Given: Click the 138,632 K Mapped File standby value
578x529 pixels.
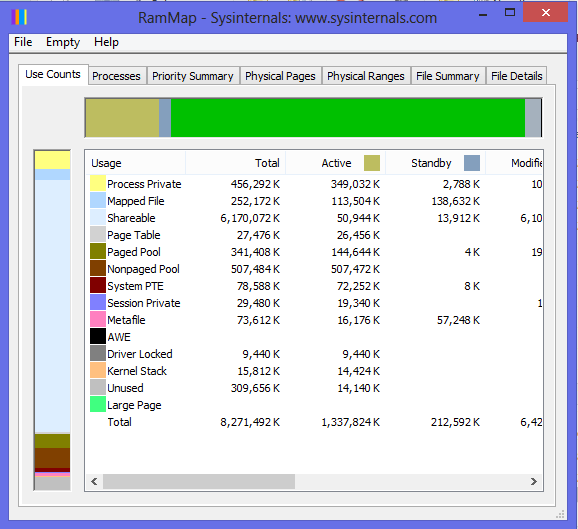Looking at the screenshot, I should point(456,201).
